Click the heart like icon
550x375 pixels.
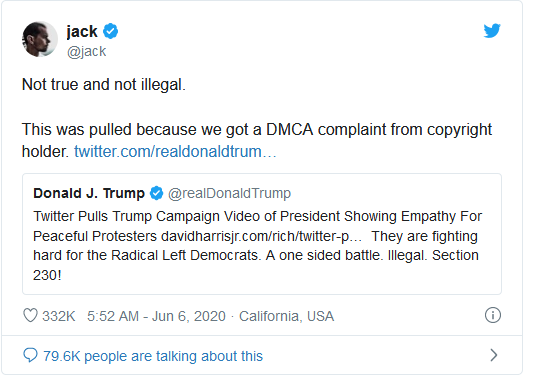pyautogui.click(x=30, y=315)
